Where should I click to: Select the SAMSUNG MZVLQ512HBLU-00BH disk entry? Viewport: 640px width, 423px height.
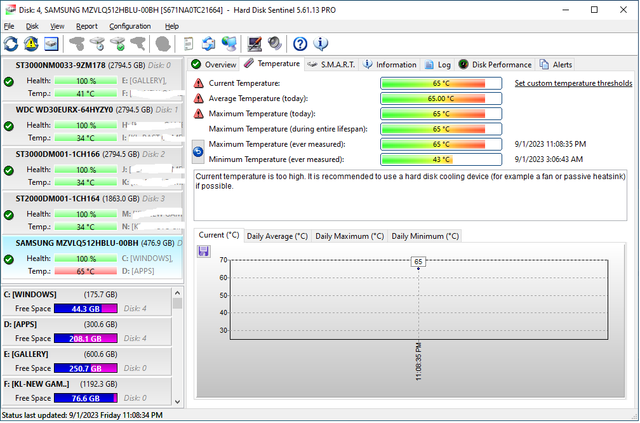click(x=92, y=257)
